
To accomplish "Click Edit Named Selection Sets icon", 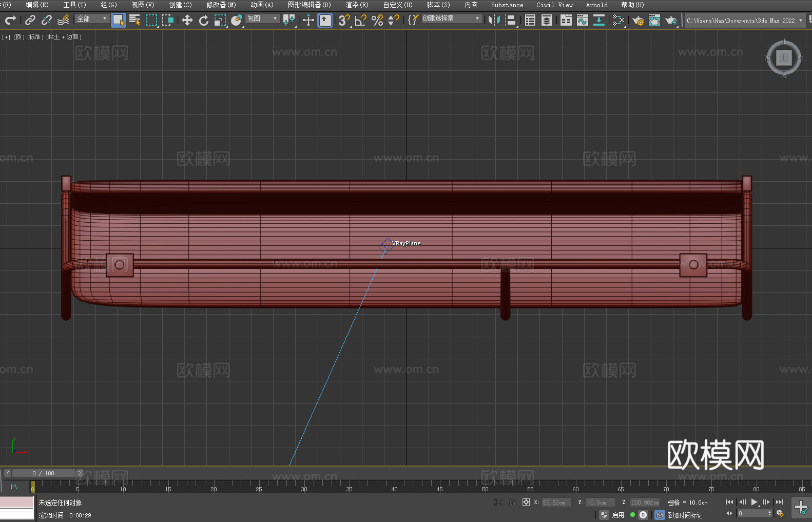I will [x=413, y=20].
